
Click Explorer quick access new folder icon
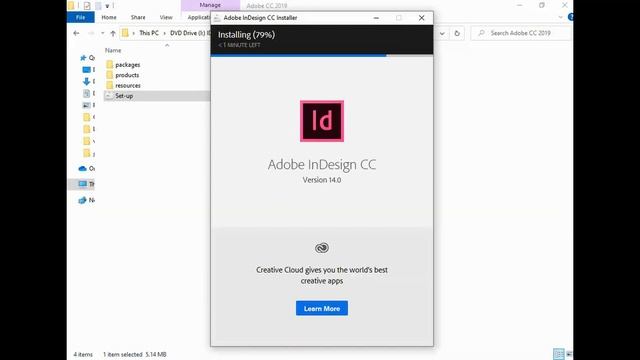pos(98,6)
